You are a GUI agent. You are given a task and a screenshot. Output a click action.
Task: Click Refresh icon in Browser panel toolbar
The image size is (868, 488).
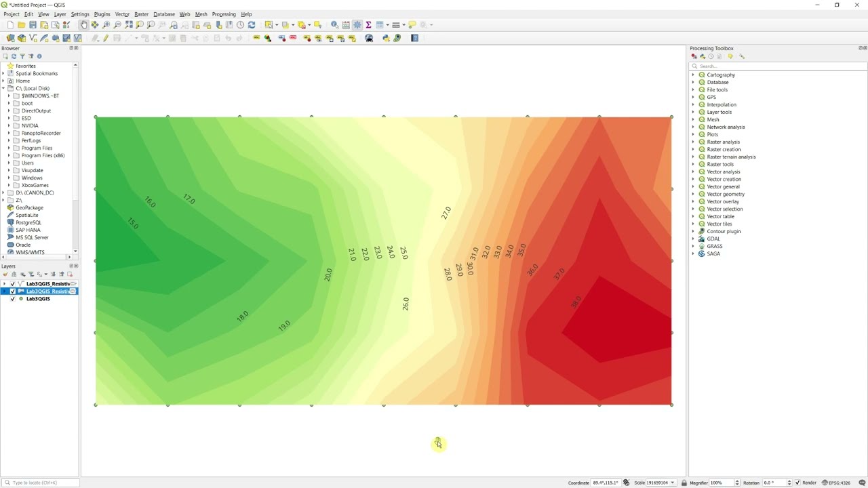pos(14,56)
